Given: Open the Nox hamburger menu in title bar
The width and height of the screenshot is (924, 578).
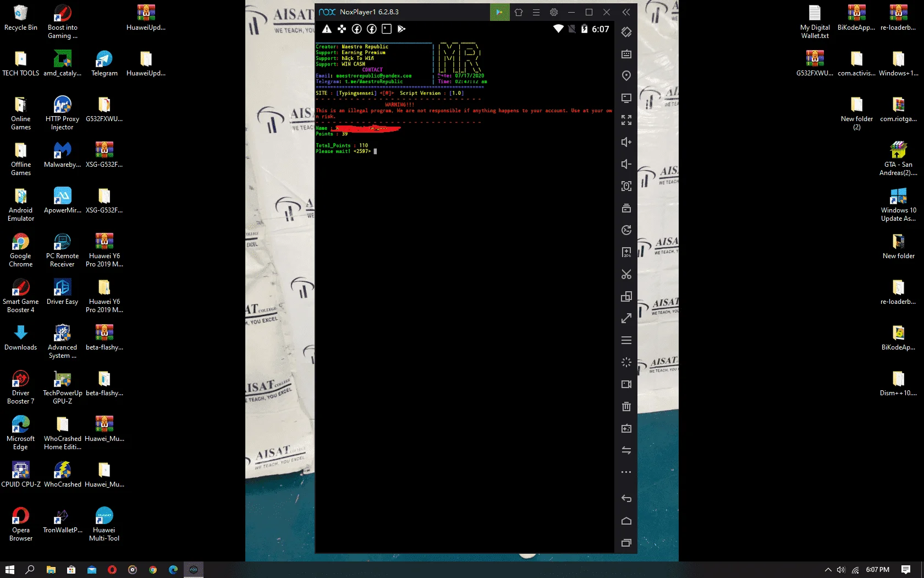Looking at the screenshot, I should coord(536,12).
